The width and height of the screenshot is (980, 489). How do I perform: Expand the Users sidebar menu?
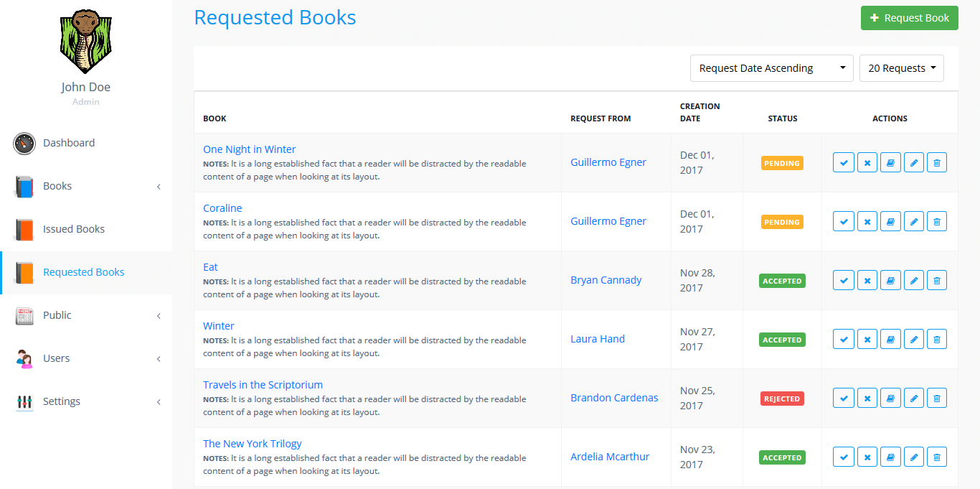coord(86,358)
